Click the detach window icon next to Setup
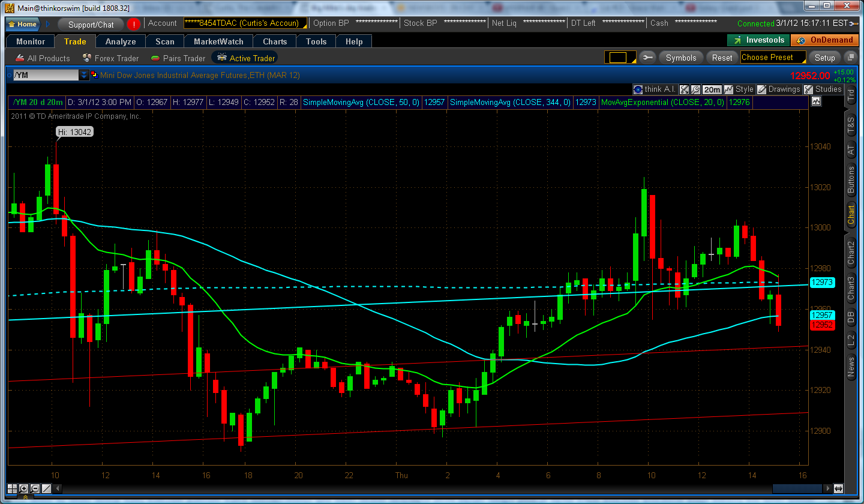Image resolution: width=864 pixels, height=504 pixels. coord(850,58)
